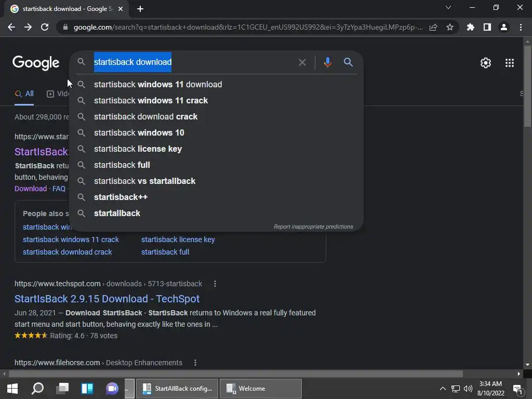Open the Windows Start menu

(12, 389)
